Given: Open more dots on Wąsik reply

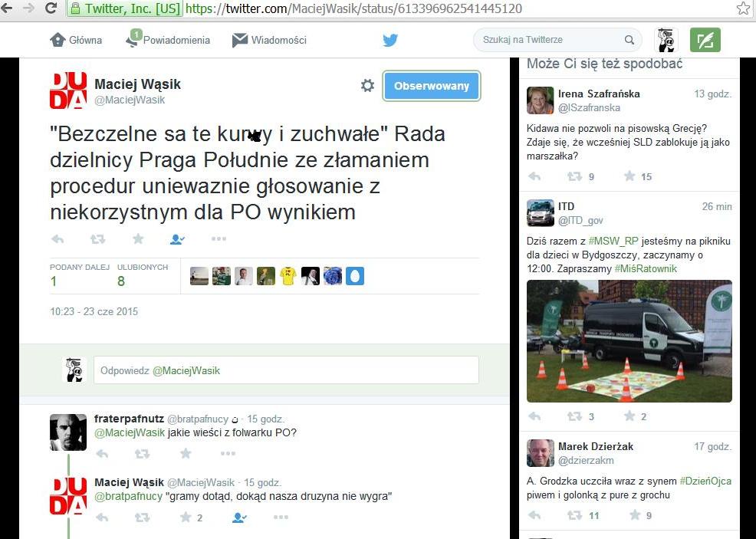Looking at the screenshot, I should tap(281, 518).
